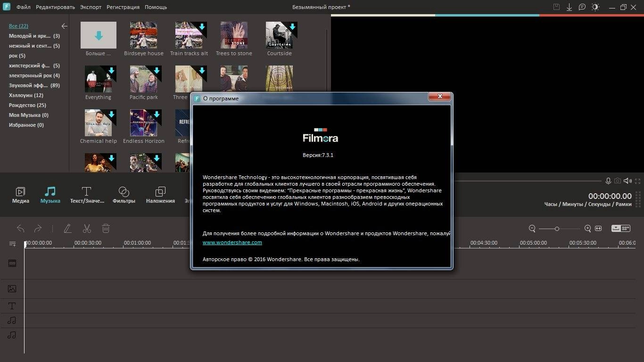The width and height of the screenshot is (644, 362).
Task: Select the video track filmstrip icon
Action: (x=12, y=263)
